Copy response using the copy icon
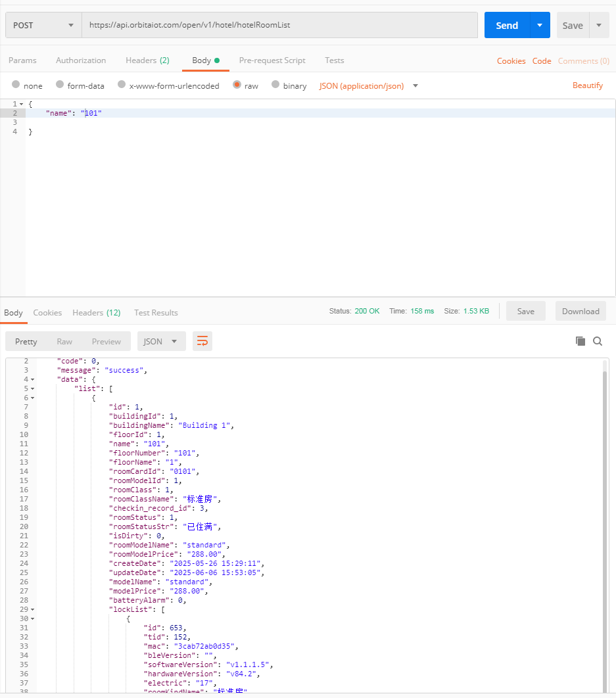This screenshot has height=698, width=616. pyautogui.click(x=580, y=341)
